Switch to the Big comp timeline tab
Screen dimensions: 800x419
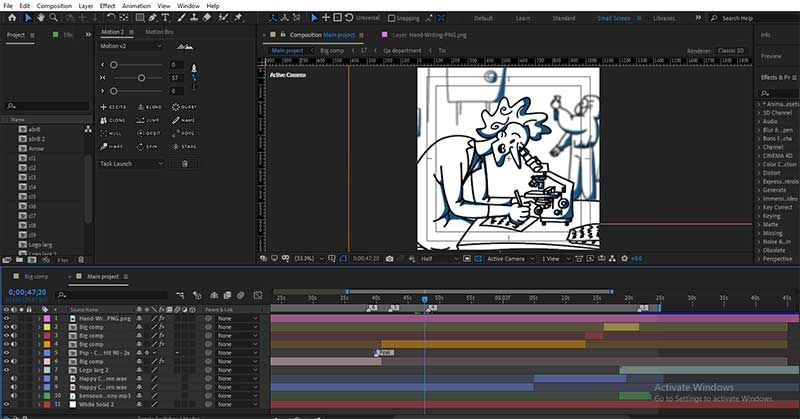[x=36, y=277]
